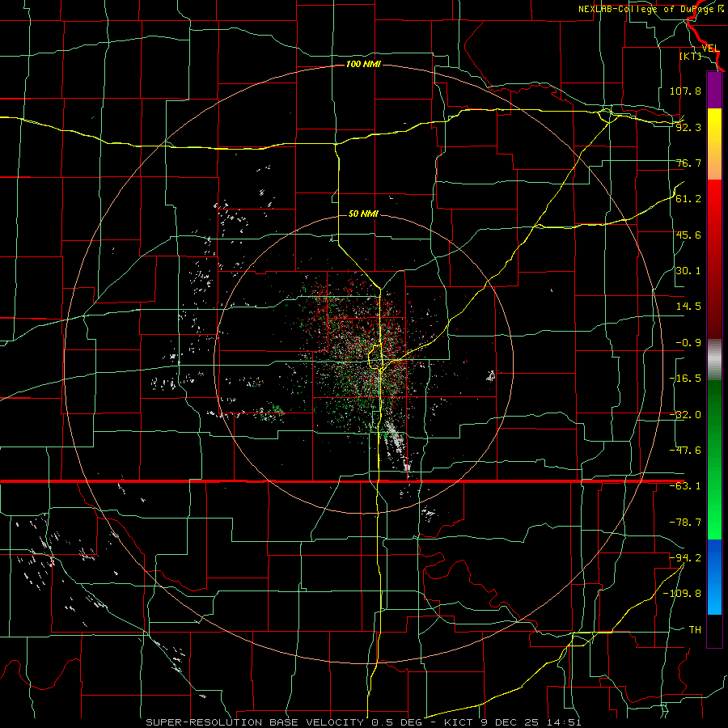Image resolution: width=728 pixels, height=728 pixels.
Task: Select the -63.1 scale value
Action: coord(685,486)
